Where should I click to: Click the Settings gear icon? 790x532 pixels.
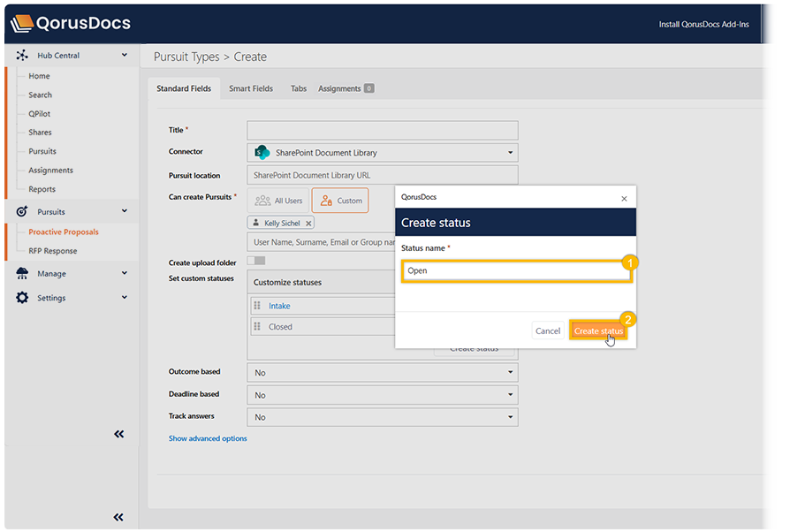22,298
